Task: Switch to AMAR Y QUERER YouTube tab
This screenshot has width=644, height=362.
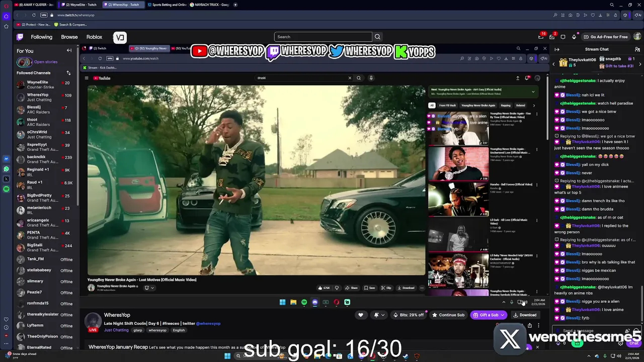Action: 33,5
